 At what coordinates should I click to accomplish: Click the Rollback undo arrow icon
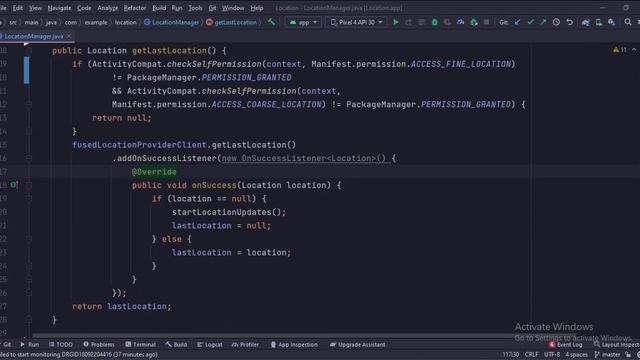[569, 22]
